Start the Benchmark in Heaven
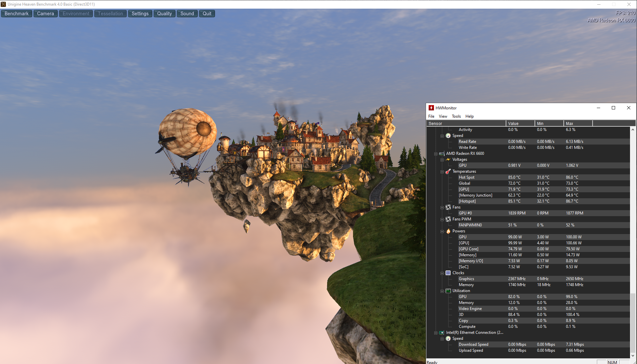637x364 pixels. 17,14
